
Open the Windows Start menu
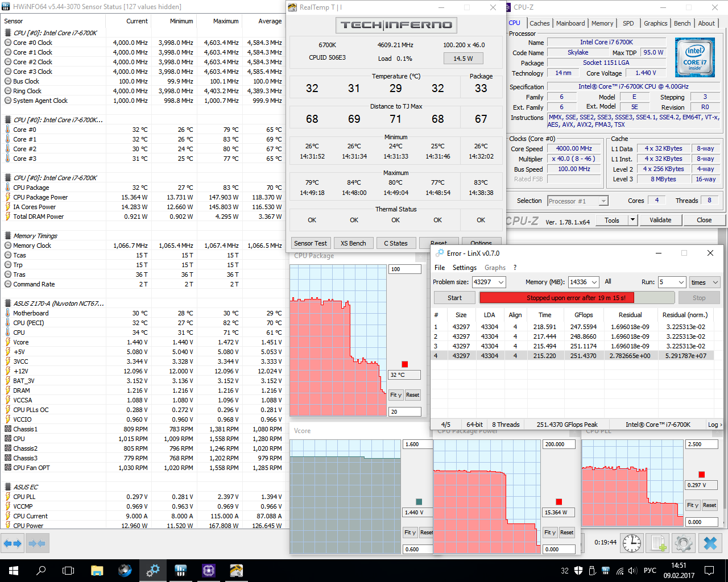click(14, 570)
